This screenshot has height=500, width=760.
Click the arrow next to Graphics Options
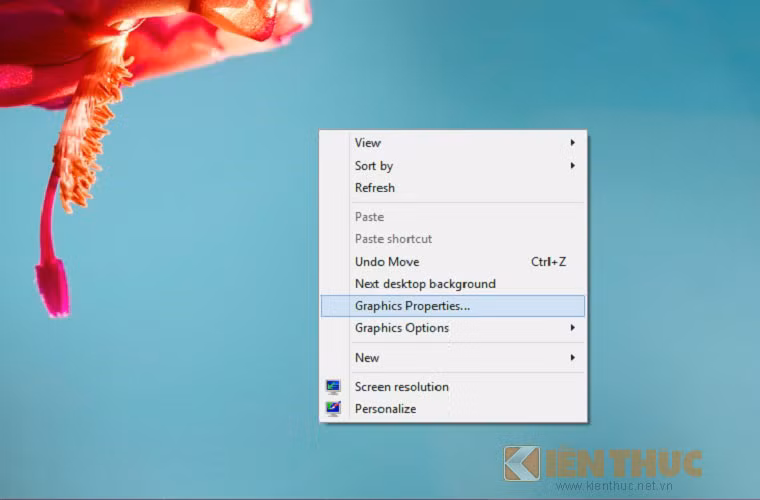point(572,328)
